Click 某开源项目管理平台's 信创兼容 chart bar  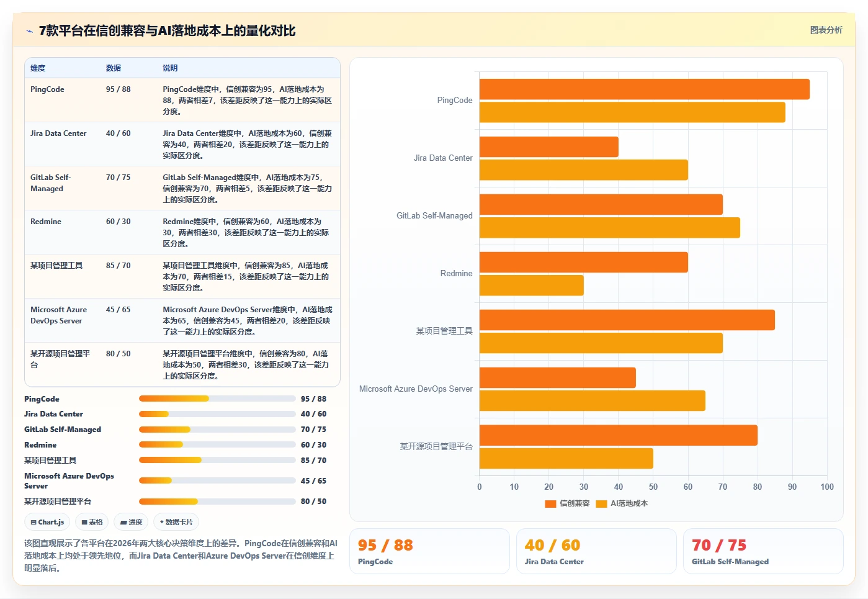(x=619, y=436)
